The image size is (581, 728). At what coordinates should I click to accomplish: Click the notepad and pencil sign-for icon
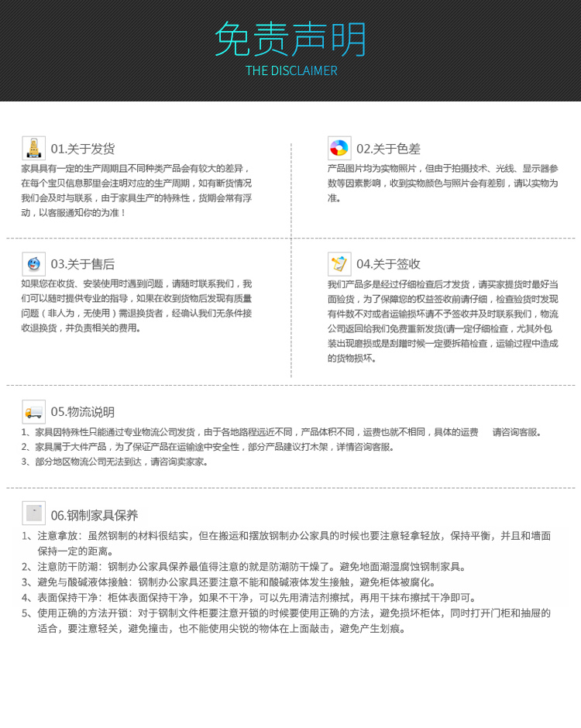click(339, 263)
